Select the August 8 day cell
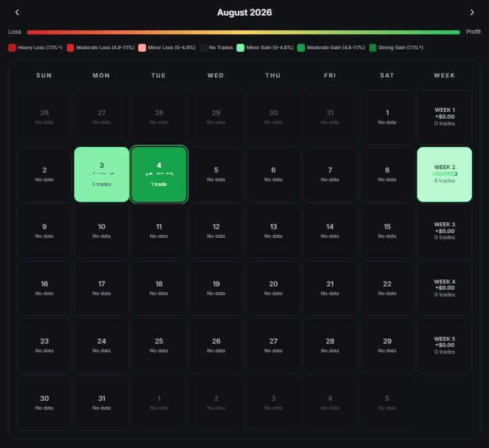Viewport: 489px width, 448px height. click(387, 174)
